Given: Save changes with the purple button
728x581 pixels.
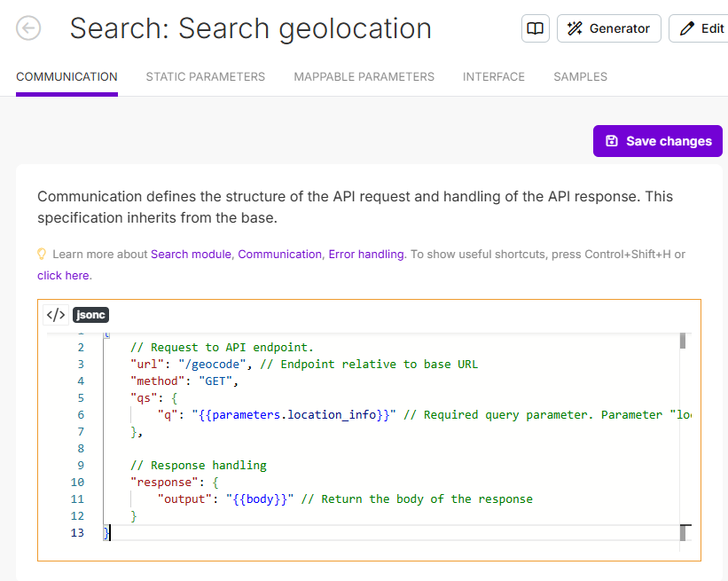Looking at the screenshot, I should click(658, 141).
